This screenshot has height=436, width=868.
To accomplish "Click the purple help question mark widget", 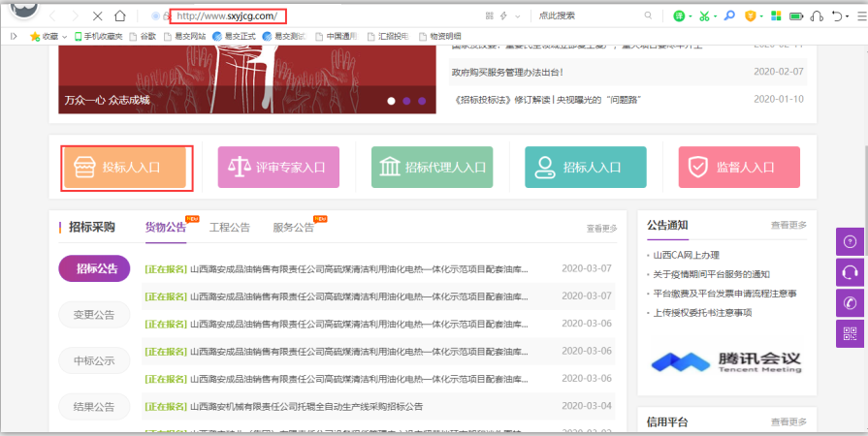I will tap(850, 241).
